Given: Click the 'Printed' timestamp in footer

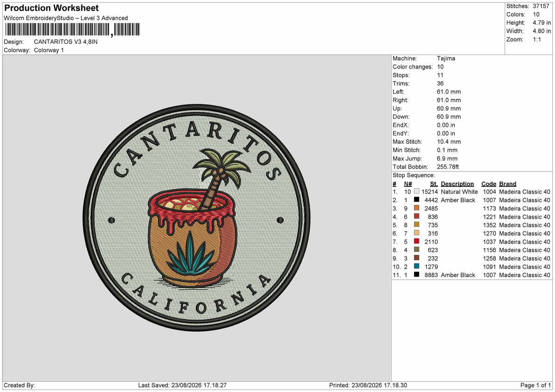Looking at the screenshot, I should (368, 385).
